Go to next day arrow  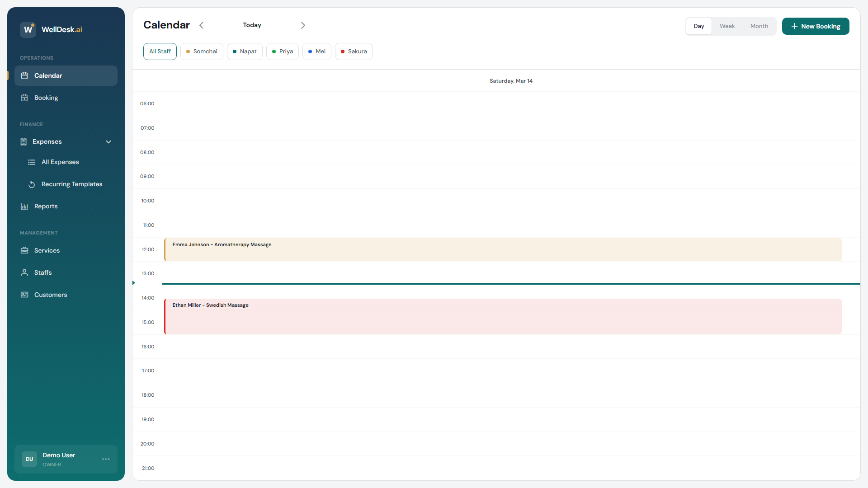(x=303, y=25)
